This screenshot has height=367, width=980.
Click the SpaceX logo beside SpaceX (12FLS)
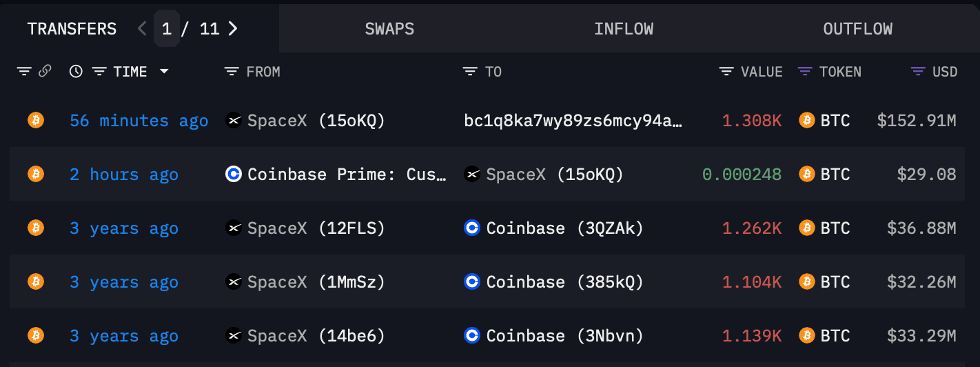(x=234, y=228)
